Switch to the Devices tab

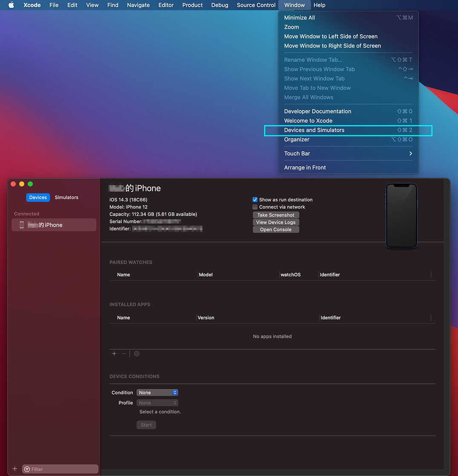coord(38,197)
